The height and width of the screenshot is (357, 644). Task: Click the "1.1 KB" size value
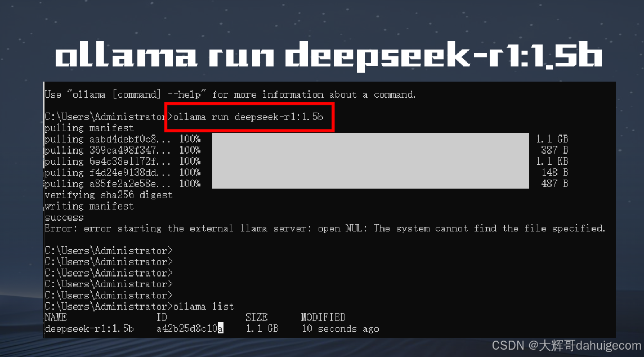[552, 162]
